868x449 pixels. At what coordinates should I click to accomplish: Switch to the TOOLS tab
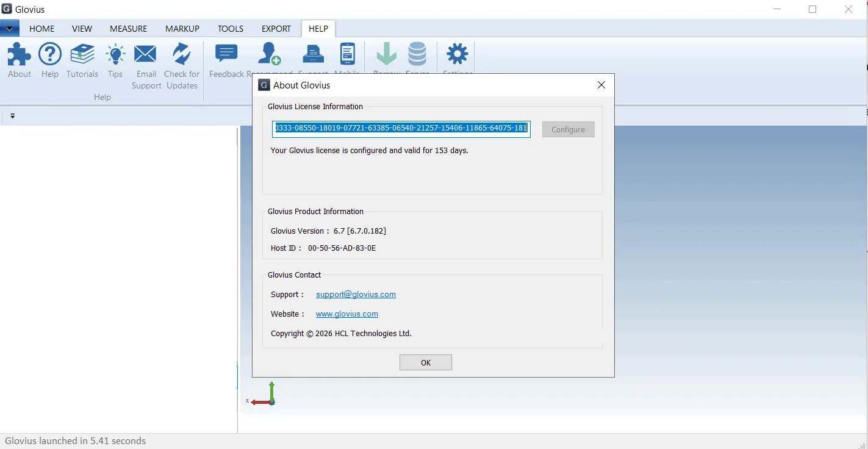click(x=231, y=29)
